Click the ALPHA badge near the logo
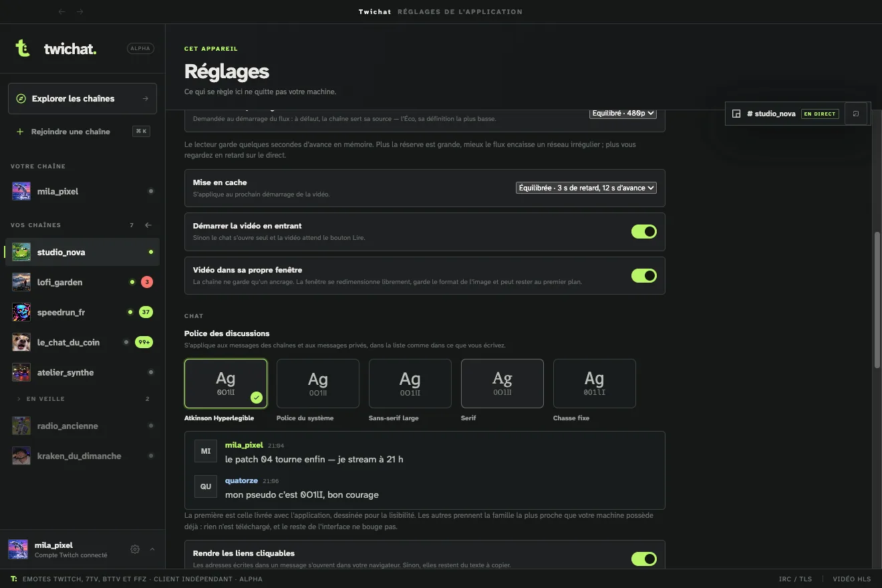The height and width of the screenshot is (588, 882). (x=140, y=48)
